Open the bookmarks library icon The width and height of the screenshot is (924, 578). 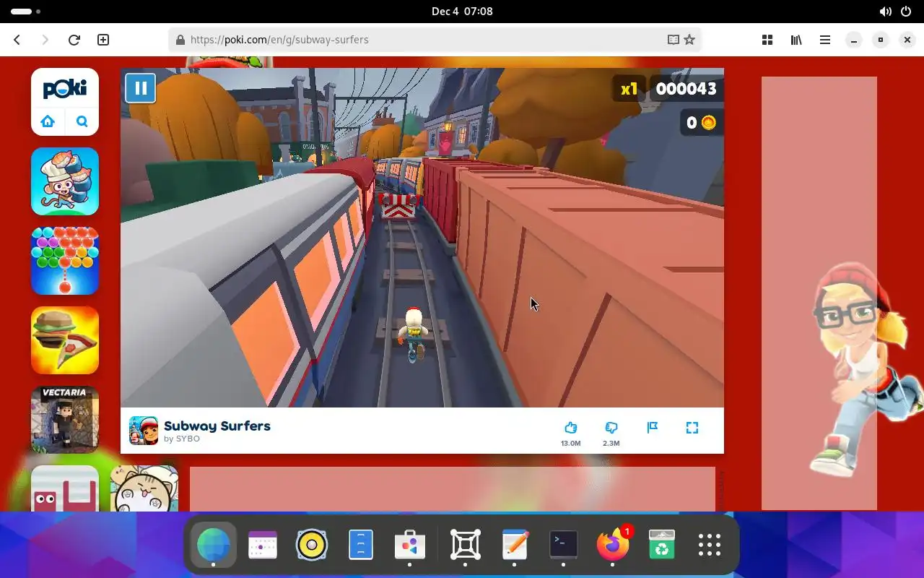796,40
